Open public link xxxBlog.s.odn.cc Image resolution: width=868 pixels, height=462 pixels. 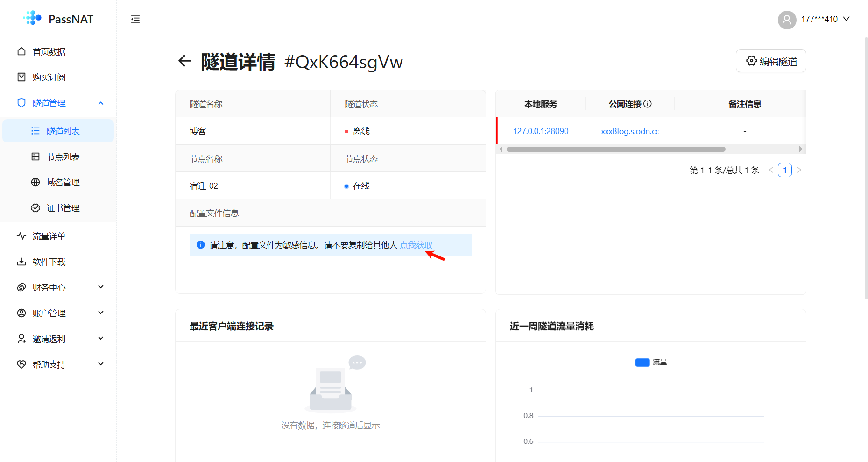630,131
